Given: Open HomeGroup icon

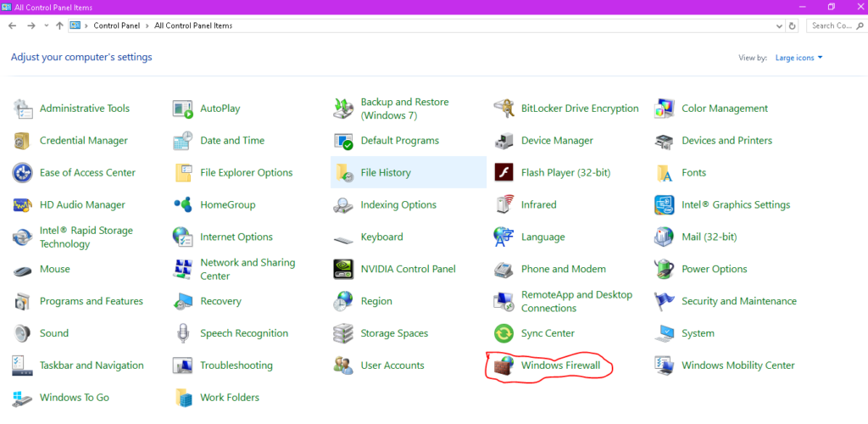Looking at the screenshot, I should (x=183, y=205).
